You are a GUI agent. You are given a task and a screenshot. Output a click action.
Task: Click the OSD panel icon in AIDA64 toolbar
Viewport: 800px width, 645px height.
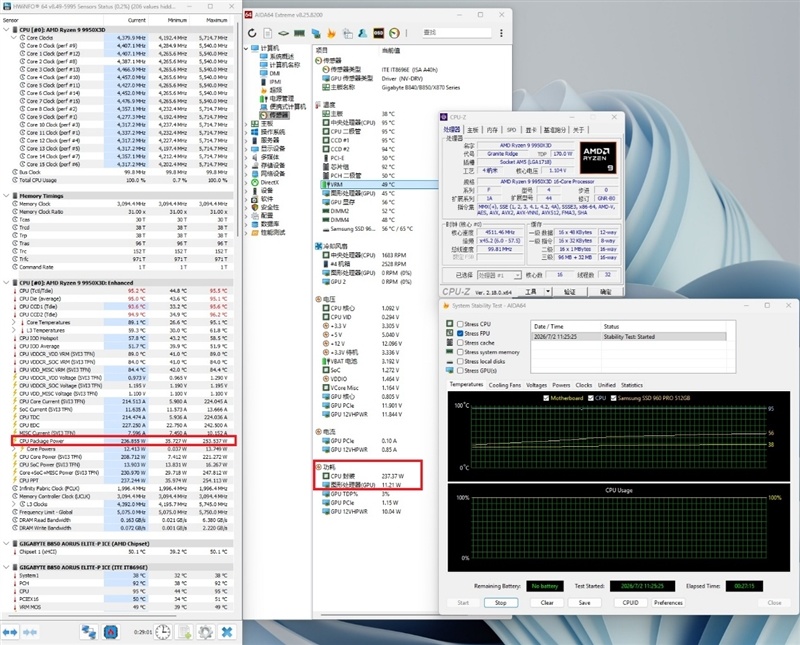coord(378,33)
